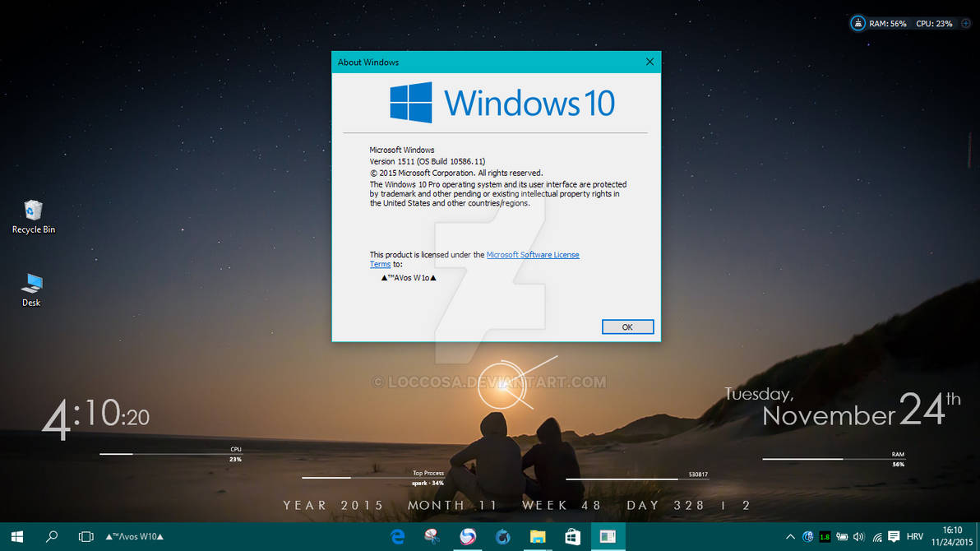Screen dimensions: 980x551
Task: Open the battery power tray icon
Action: click(842, 537)
